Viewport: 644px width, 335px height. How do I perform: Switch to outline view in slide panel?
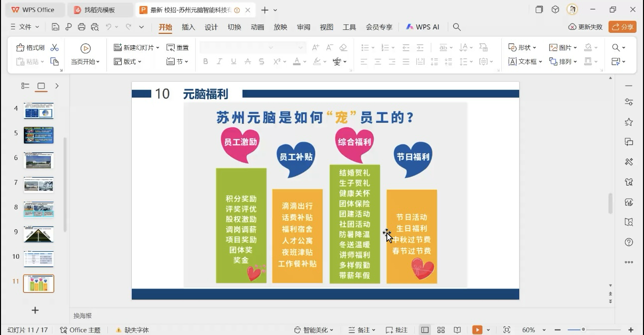tap(25, 86)
